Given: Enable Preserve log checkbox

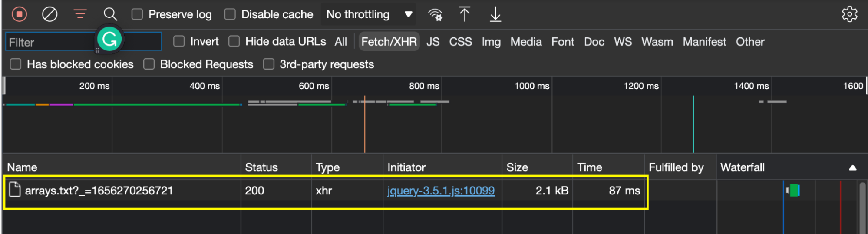Looking at the screenshot, I should [x=137, y=14].
